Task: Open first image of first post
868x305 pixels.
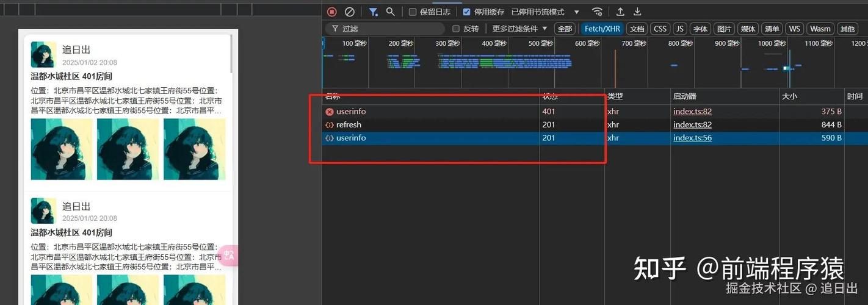Action: point(62,149)
